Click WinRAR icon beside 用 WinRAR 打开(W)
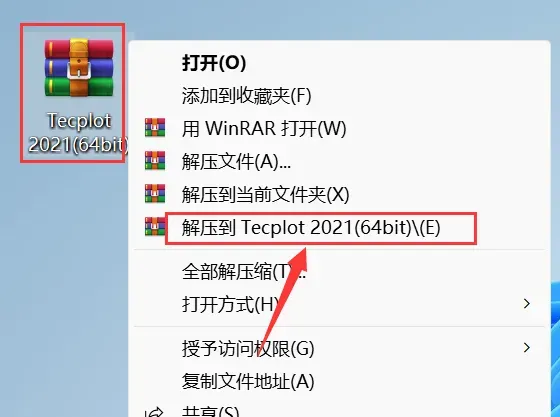Screen dimensions: 560x417 155,128
